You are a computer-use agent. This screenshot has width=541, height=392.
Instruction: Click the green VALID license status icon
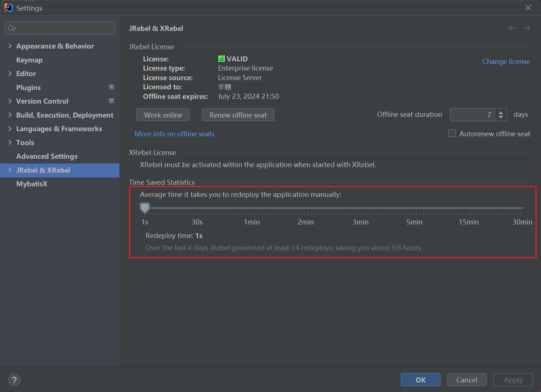click(221, 59)
